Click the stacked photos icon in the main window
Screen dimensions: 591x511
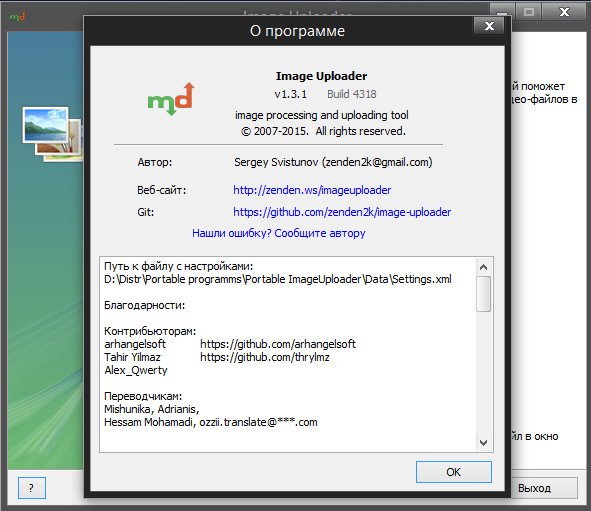coord(52,135)
